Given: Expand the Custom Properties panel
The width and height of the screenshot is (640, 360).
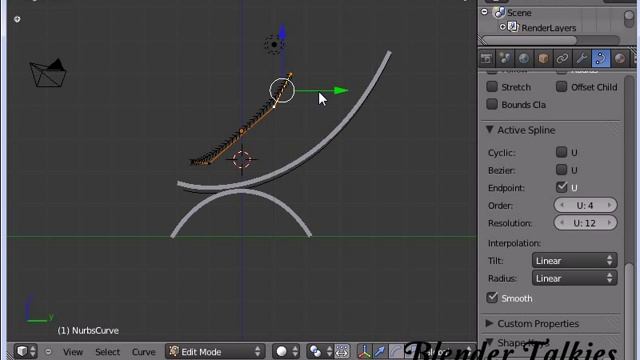Looking at the screenshot, I should pos(489,323).
